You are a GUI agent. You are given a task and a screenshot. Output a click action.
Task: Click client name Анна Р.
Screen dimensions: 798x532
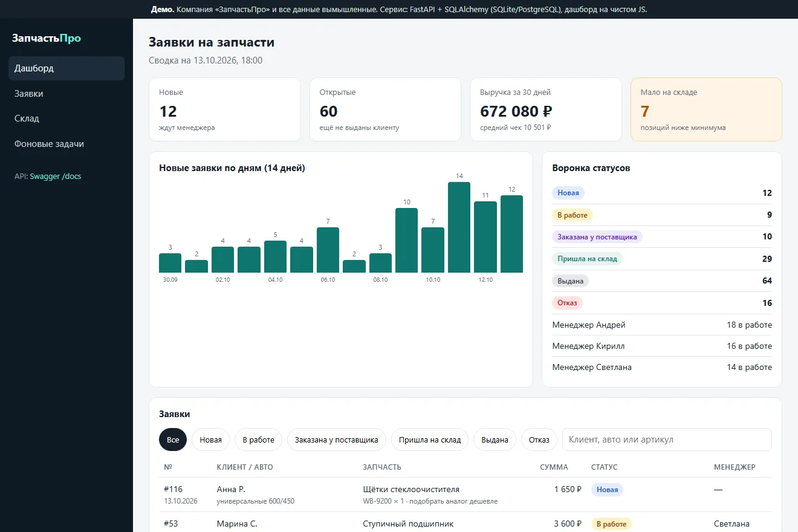tap(231, 489)
